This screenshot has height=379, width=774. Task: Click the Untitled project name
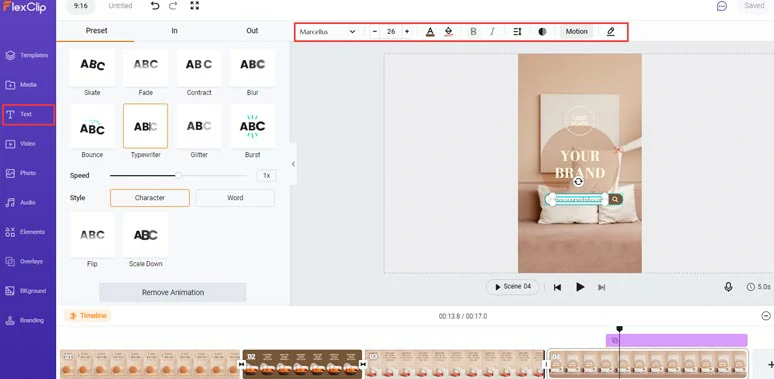click(120, 6)
